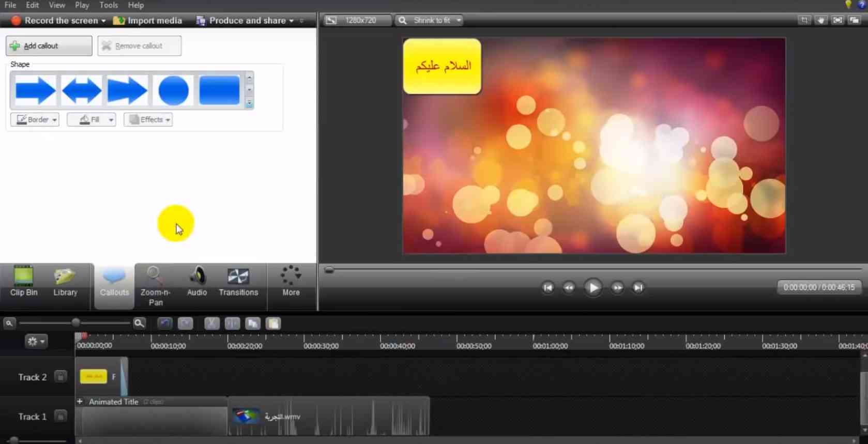The image size is (868, 444).
Task: Open the timeline settings gear dropdown
Action: (36, 341)
